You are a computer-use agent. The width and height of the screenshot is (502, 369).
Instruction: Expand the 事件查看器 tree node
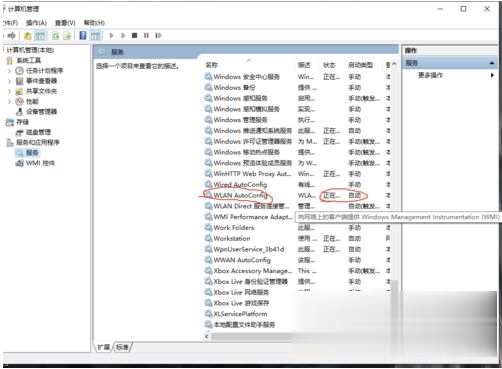coord(9,81)
